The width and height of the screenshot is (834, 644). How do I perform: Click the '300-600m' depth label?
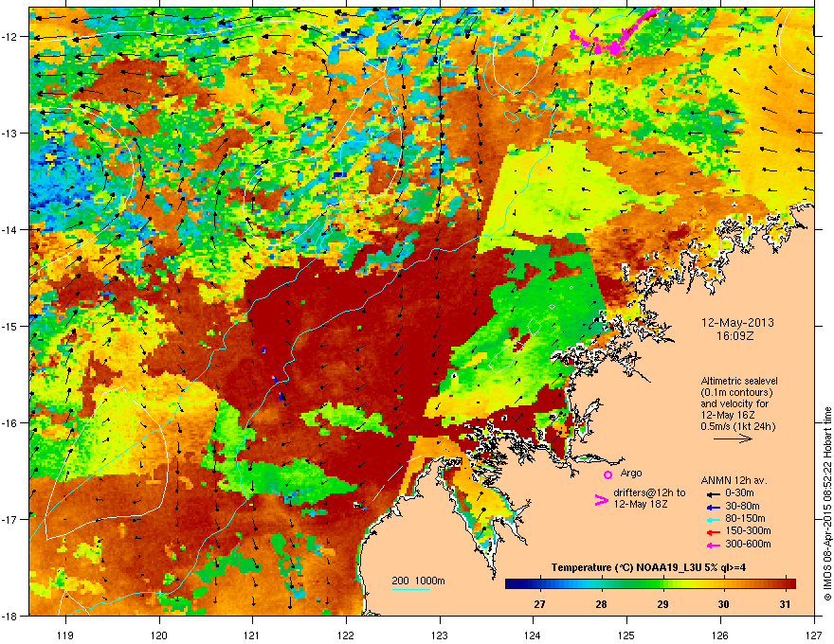tap(748, 544)
